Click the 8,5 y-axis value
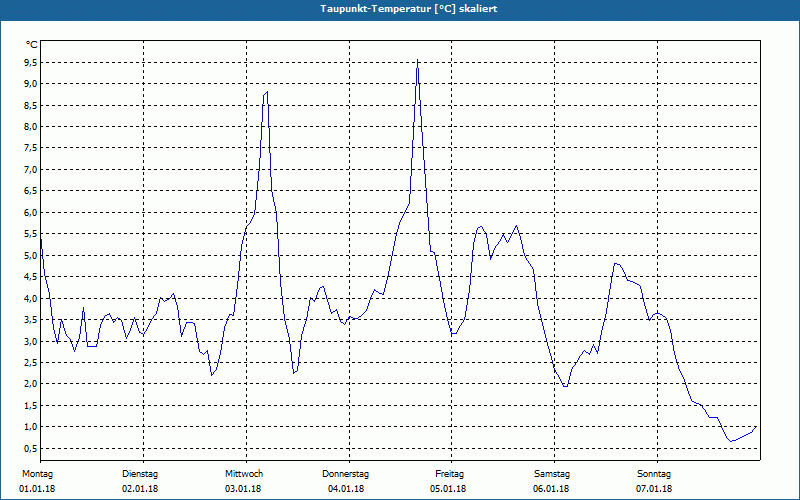Viewport: 800px width, 500px height. pos(31,106)
